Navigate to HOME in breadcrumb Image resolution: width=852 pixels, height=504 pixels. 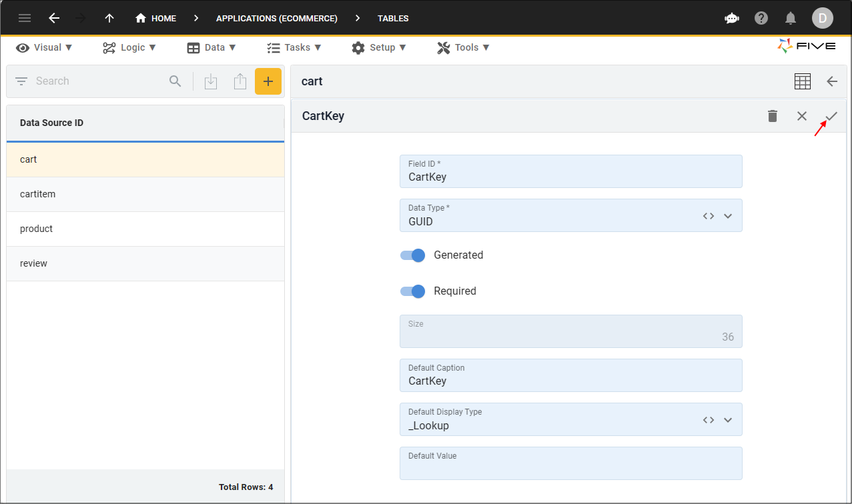(x=156, y=18)
